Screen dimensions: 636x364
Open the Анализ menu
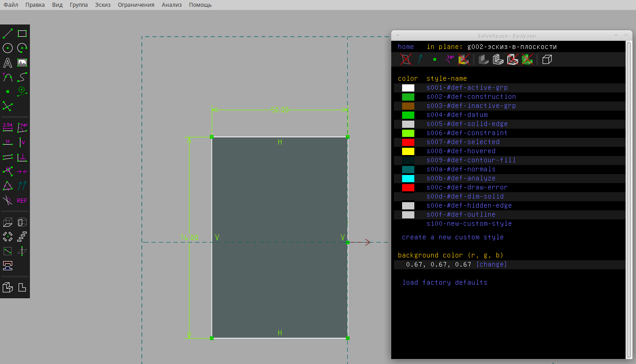pyautogui.click(x=172, y=5)
